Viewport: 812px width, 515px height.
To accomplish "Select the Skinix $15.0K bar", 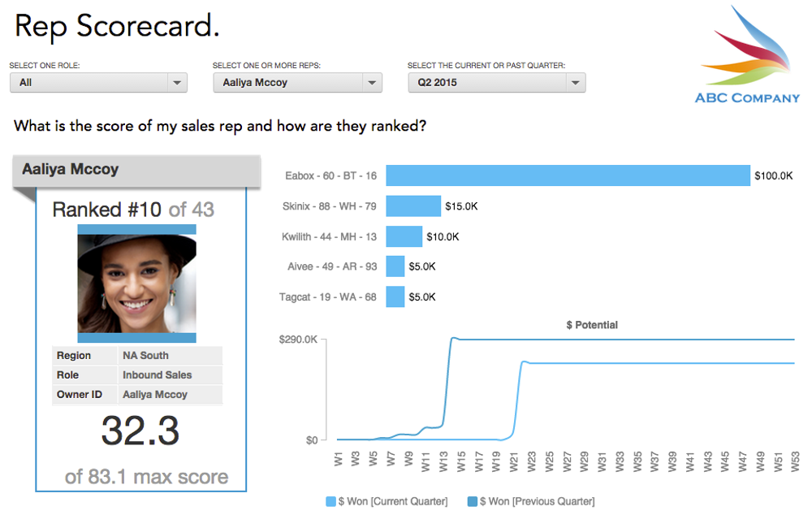I will point(413,206).
